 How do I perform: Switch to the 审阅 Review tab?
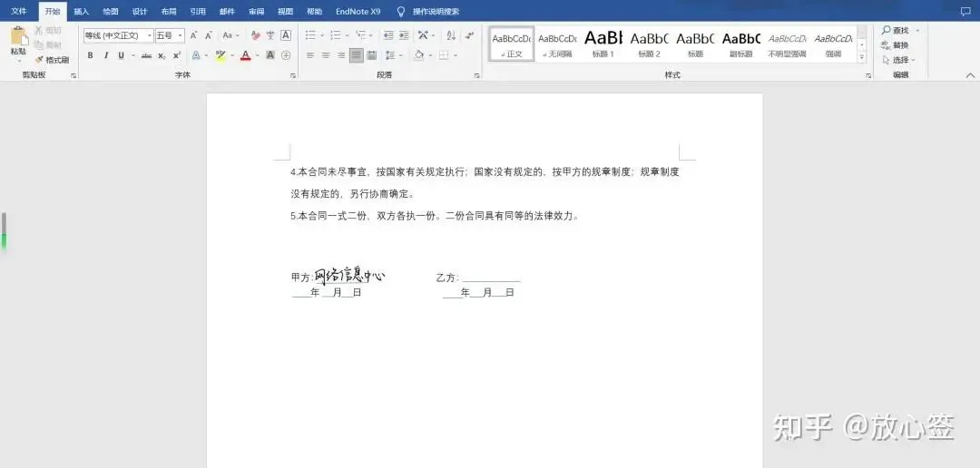(256, 11)
